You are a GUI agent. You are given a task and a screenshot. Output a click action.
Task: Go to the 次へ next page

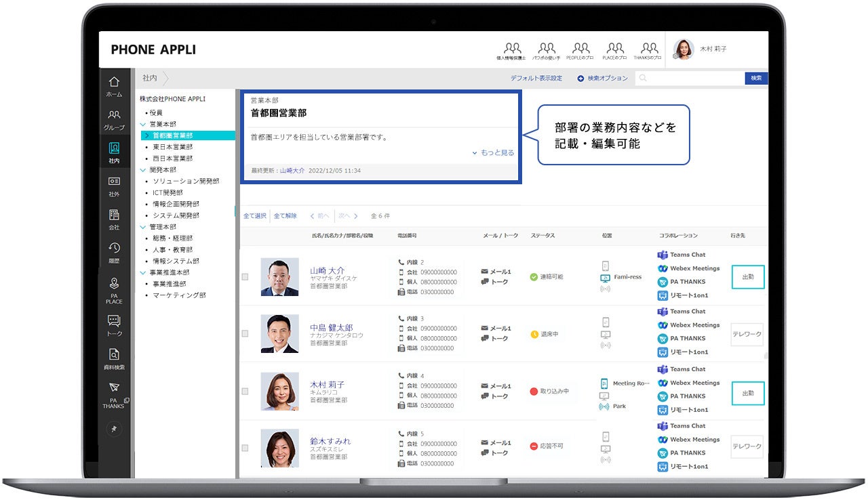tap(348, 216)
